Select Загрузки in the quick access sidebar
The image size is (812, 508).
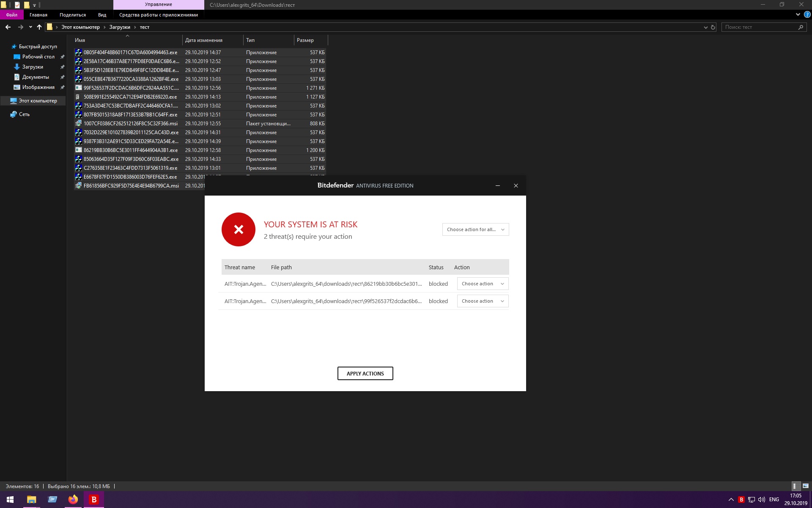[x=33, y=67]
